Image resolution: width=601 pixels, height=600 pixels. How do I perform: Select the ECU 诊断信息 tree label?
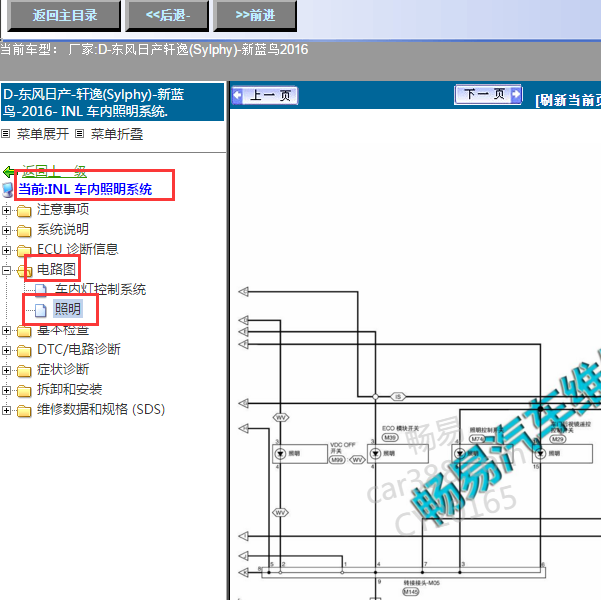click(77, 249)
